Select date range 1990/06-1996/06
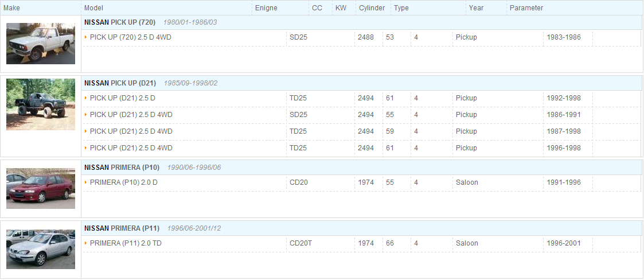The height and width of the screenshot is (280, 644). point(194,168)
